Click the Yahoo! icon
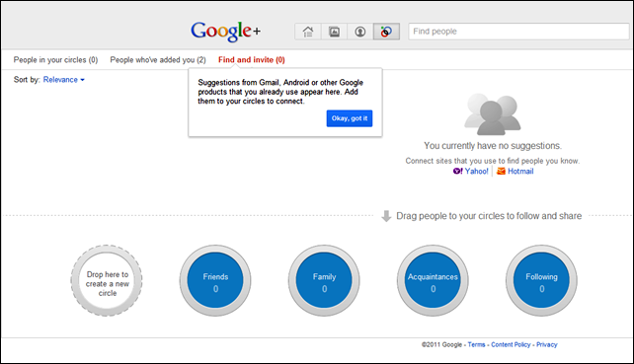This screenshot has height=364, width=634. [x=457, y=172]
